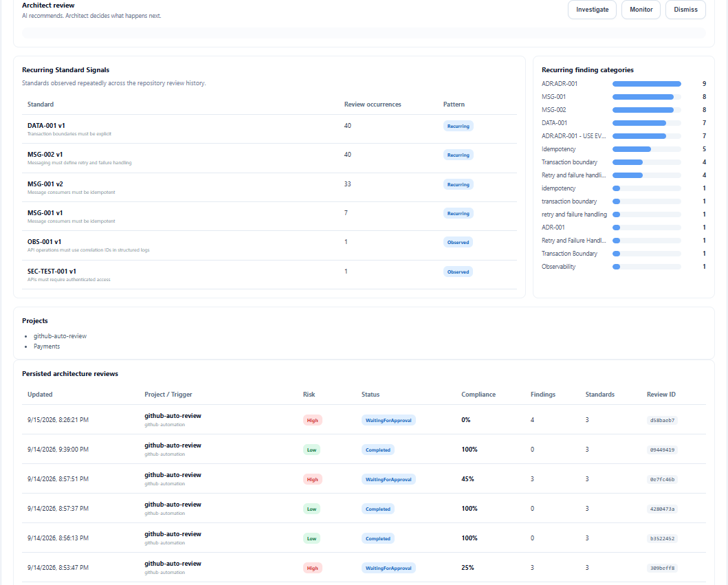
Task: Select the MSG-002 v1 standard
Action: pyautogui.click(x=269, y=158)
